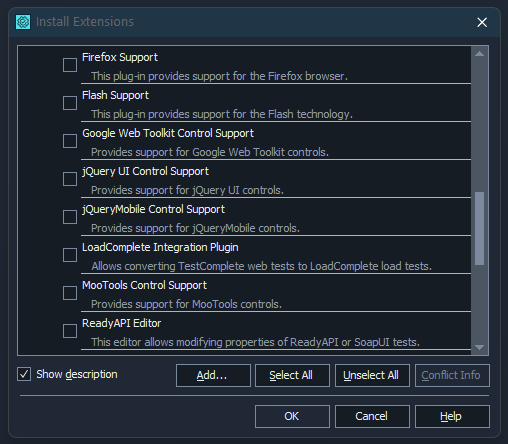Click the scrollbar up arrow
The image size is (508, 444).
coord(479,54)
